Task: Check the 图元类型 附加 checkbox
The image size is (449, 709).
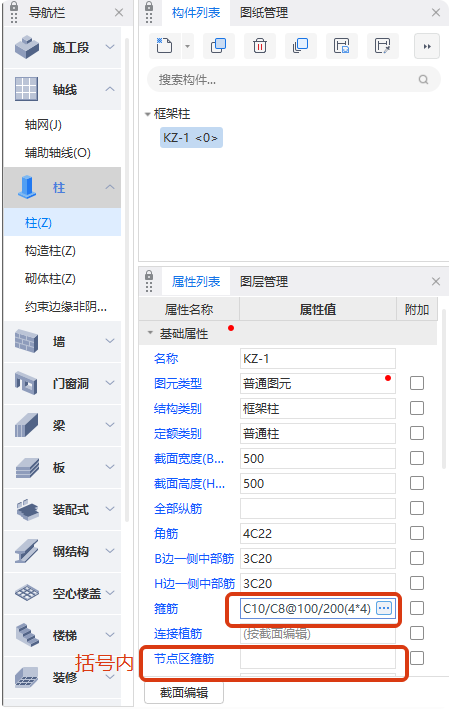Action: [417, 383]
